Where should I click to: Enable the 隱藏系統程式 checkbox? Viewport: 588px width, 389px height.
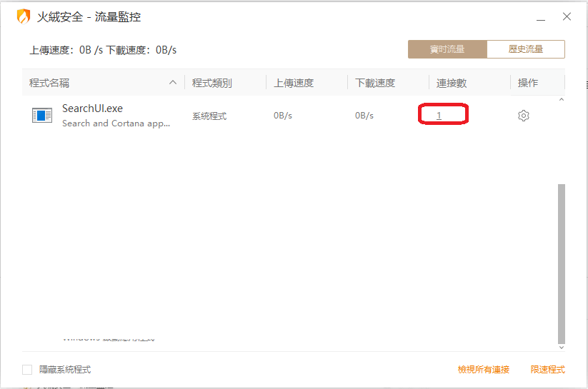27,370
